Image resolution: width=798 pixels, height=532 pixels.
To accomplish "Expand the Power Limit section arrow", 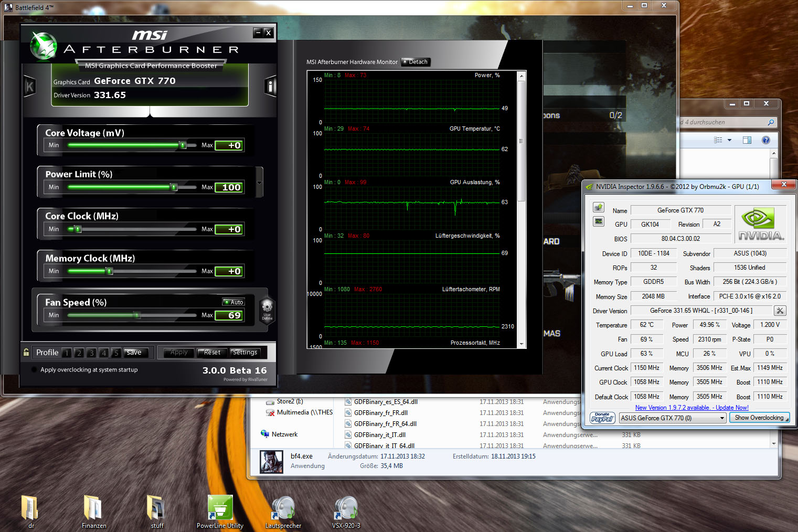I will tap(259, 183).
